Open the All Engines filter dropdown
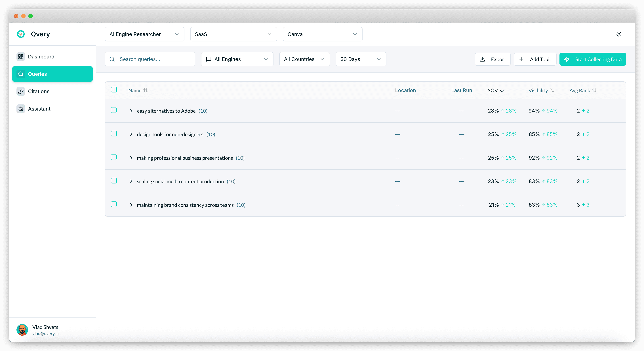The width and height of the screenshot is (644, 351). (x=237, y=59)
